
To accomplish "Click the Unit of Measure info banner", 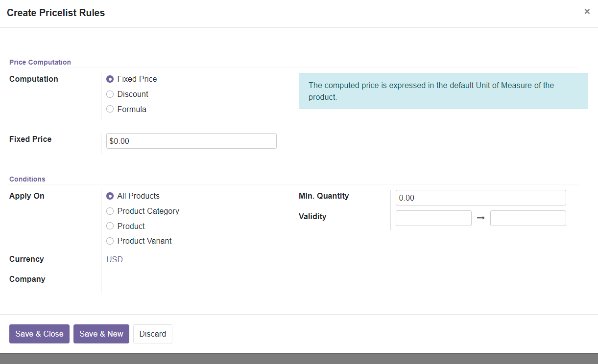I will pyautogui.click(x=443, y=91).
